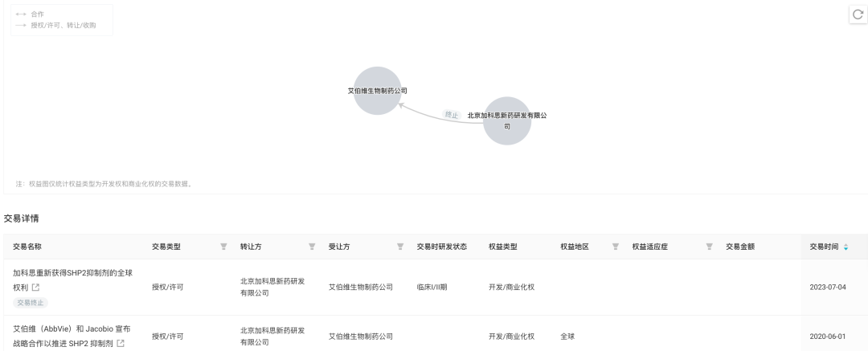Click 授权/许可 in the 2020 row
The image size is (868, 351).
168,336
